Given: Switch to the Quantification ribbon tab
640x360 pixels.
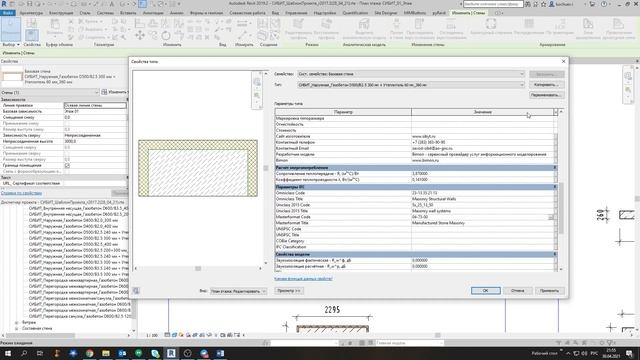Looking at the screenshot, I should (x=355, y=13).
